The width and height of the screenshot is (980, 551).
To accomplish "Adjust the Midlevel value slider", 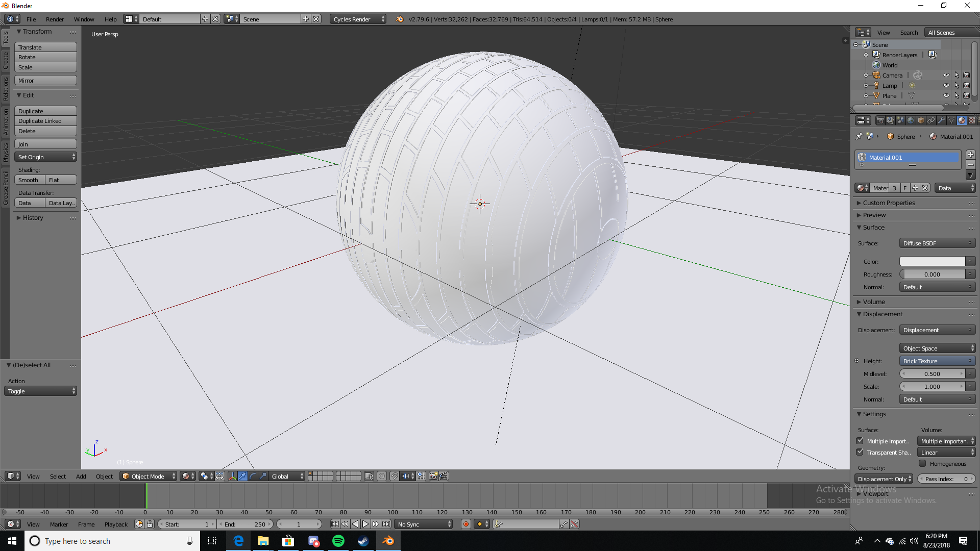I will (x=932, y=373).
